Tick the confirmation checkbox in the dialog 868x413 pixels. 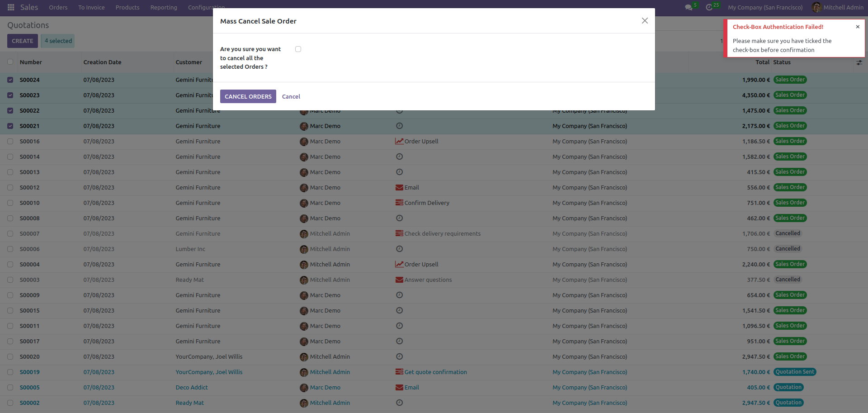pyautogui.click(x=298, y=49)
